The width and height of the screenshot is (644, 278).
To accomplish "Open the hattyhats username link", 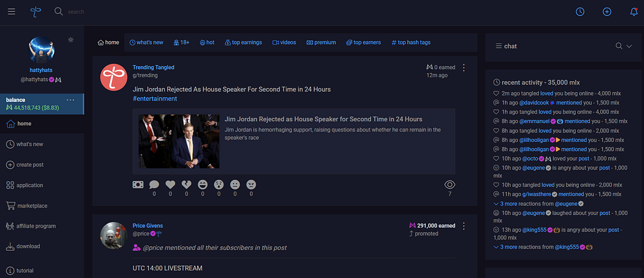I will [x=41, y=70].
